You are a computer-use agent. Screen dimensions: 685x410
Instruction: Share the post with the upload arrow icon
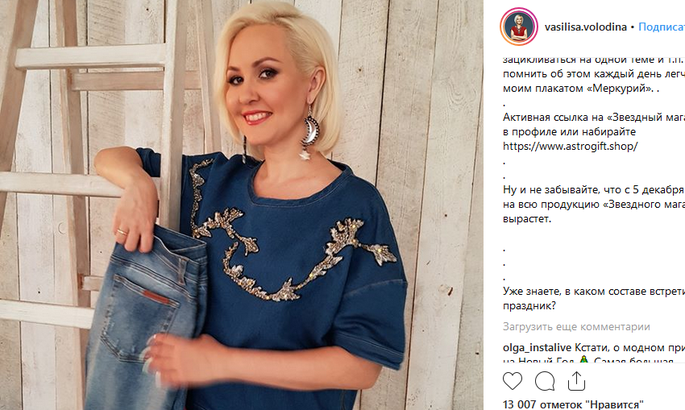[x=576, y=381]
